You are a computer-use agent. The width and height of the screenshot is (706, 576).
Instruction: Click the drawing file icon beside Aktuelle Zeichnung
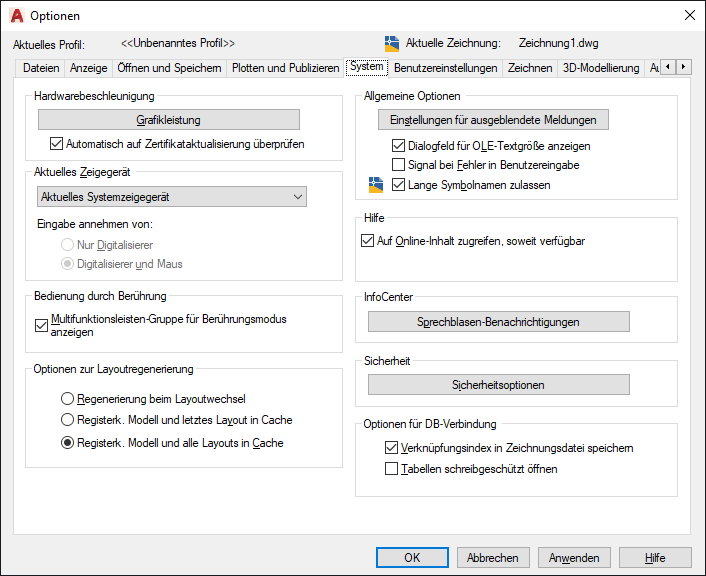[x=392, y=44]
